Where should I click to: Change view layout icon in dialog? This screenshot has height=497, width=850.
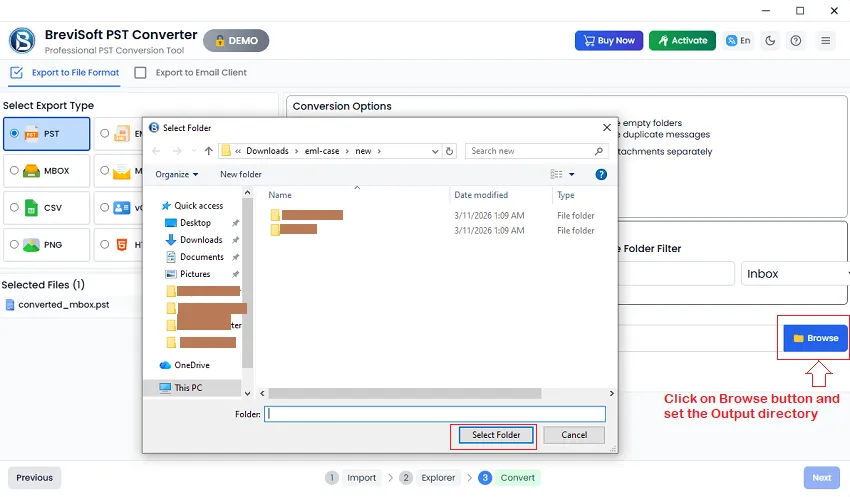coord(556,174)
